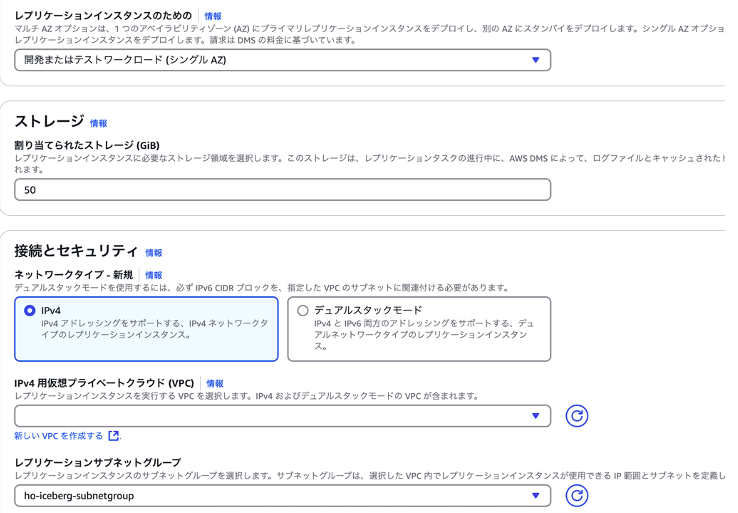Click the IPv4 と IPv6 両方のアドレッシング description text
Image resolution: width=738 pixels, height=513 pixels.
[x=424, y=335]
